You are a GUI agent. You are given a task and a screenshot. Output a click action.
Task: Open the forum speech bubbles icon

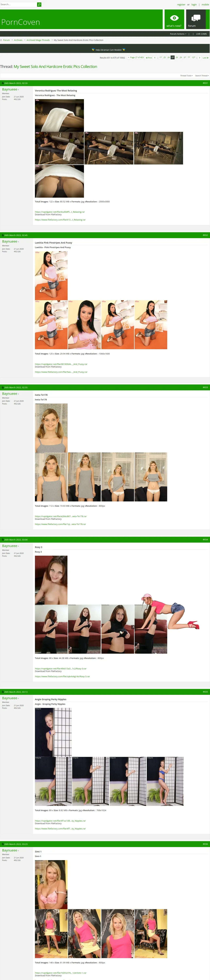[196, 18]
